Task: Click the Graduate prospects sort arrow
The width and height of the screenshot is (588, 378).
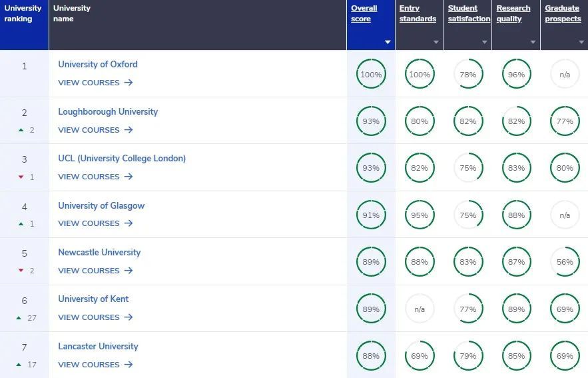Action: click(x=581, y=42)
